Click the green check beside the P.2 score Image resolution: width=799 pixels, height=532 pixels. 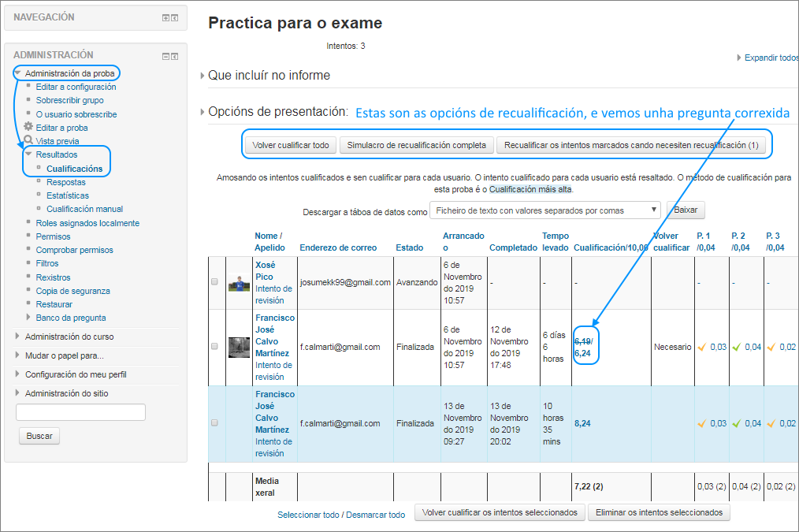coord(738,346)
